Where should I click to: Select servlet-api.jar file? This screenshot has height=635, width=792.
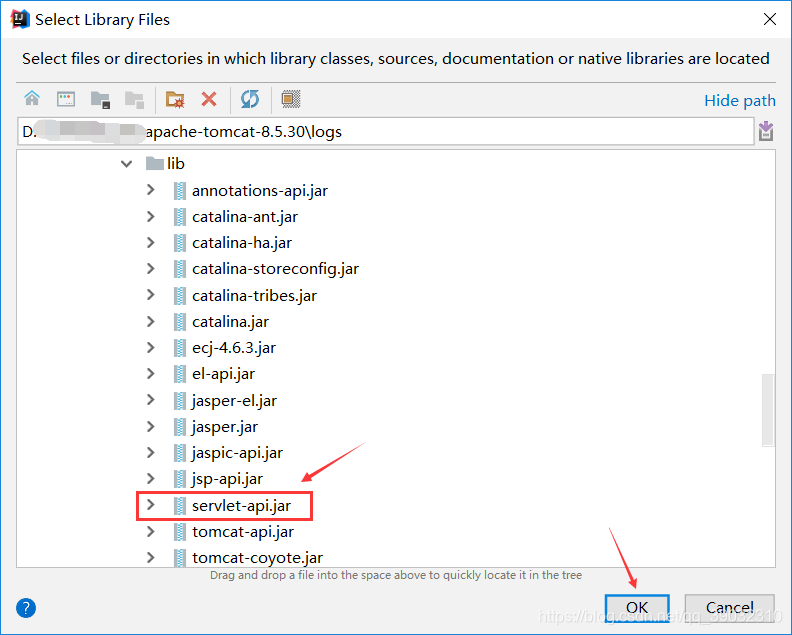232,505
